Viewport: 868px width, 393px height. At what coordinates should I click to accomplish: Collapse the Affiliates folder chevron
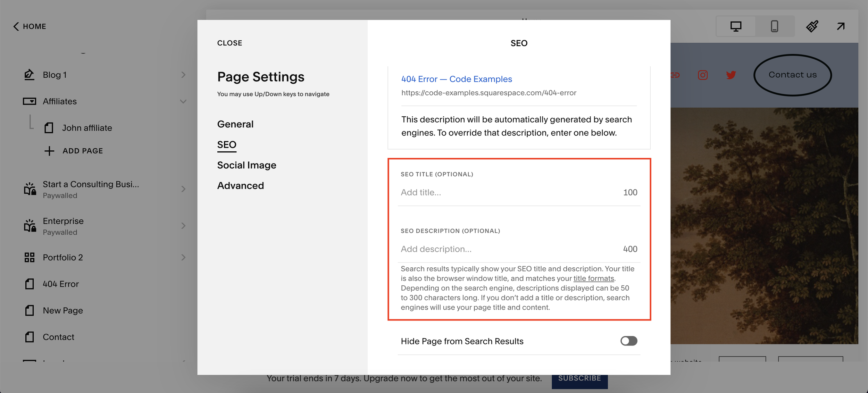click(x=183, y=101)
